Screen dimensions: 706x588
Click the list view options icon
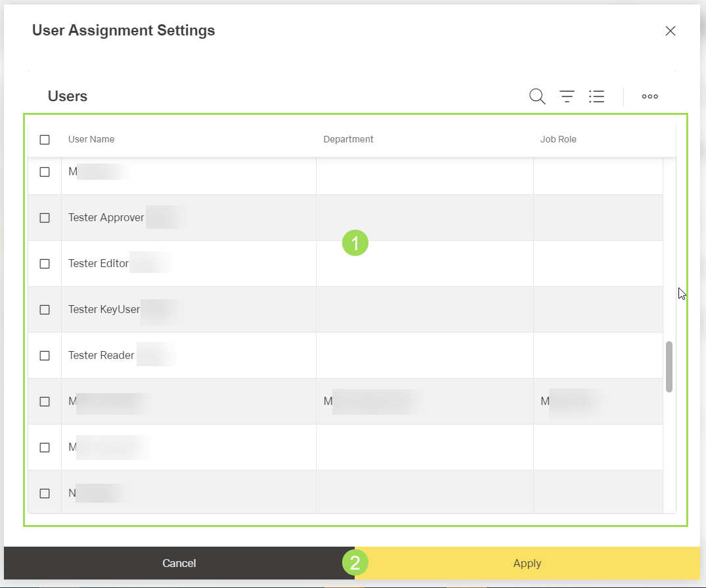pos(596,96)
